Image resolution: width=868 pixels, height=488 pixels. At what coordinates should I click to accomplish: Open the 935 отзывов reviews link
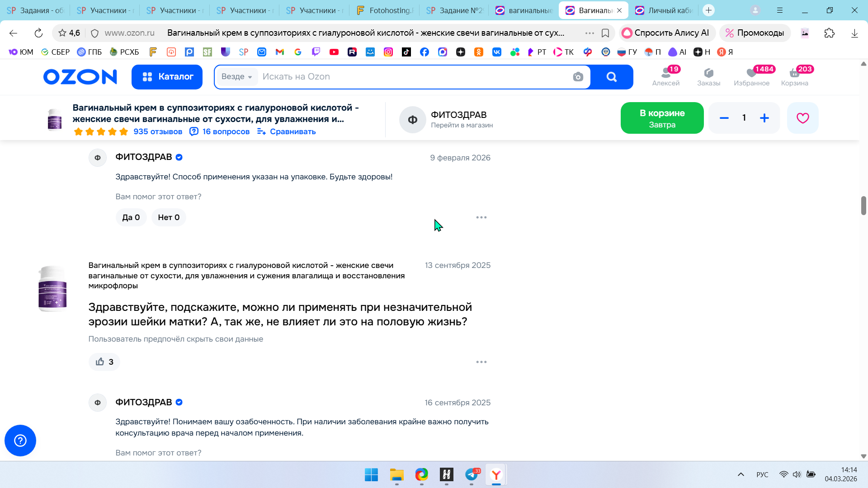pos(158,131)
